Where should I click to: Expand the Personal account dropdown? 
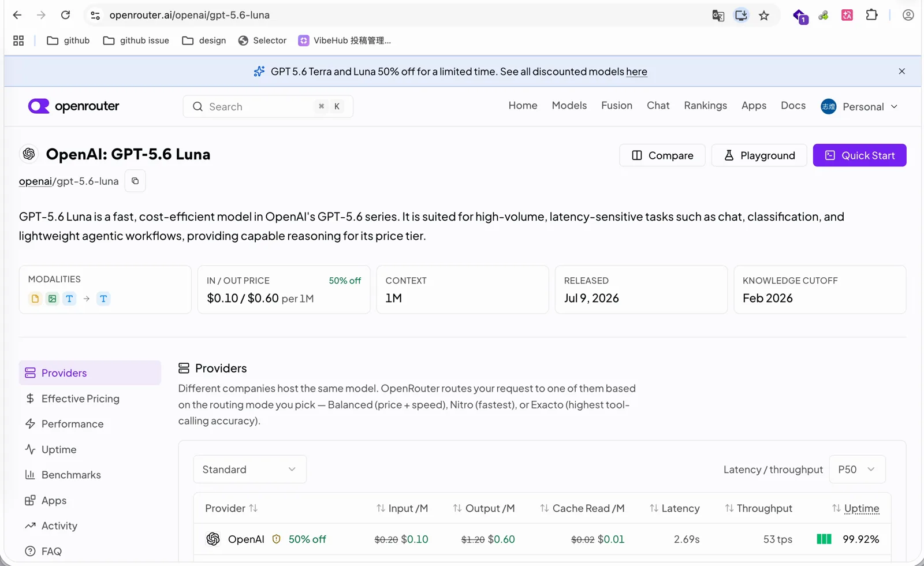tap(859, 106)
